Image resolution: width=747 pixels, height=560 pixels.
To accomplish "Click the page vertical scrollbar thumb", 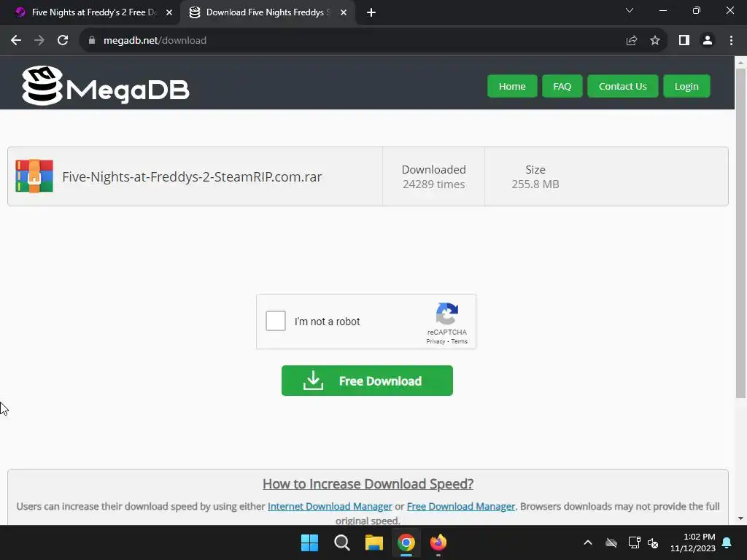I will pos(740,233).
